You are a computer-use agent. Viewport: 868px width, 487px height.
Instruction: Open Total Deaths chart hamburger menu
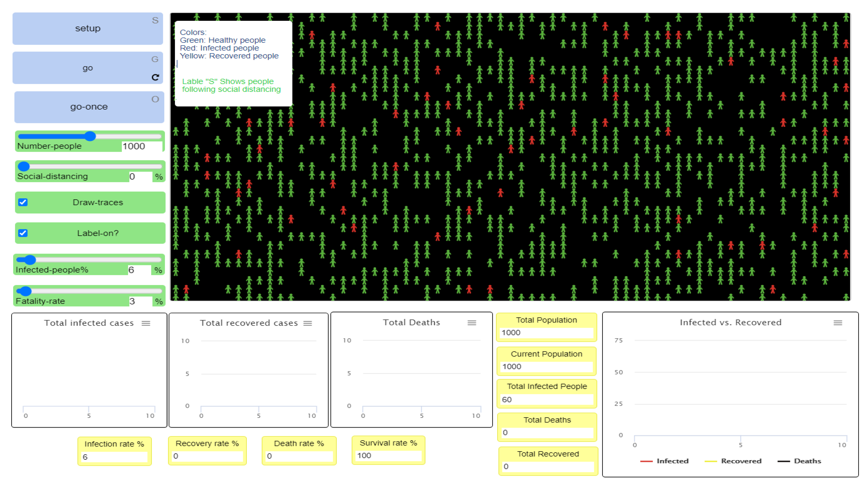[472, 323]
